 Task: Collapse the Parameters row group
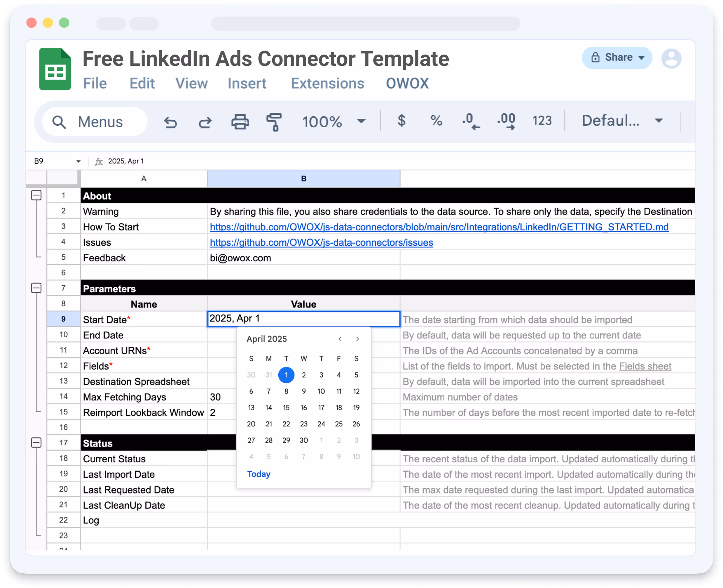click(x=36, y=288)
